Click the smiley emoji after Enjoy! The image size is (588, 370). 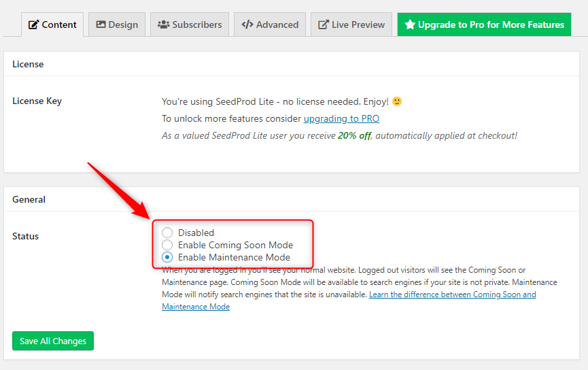(x=397, y=101)
